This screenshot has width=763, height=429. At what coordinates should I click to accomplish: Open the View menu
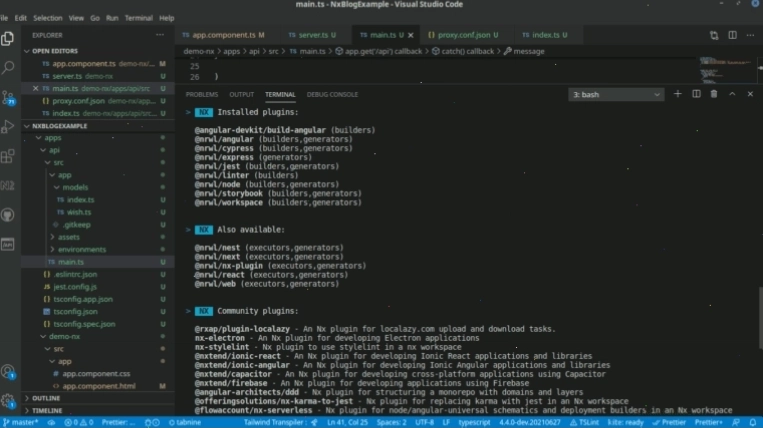click(x=76, y=18)
